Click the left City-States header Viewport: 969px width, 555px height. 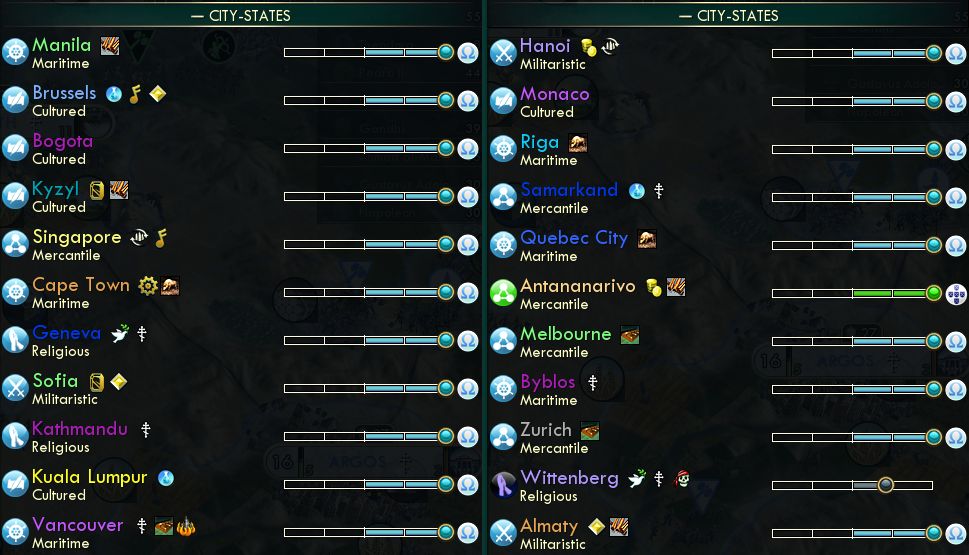pos(241,15)
